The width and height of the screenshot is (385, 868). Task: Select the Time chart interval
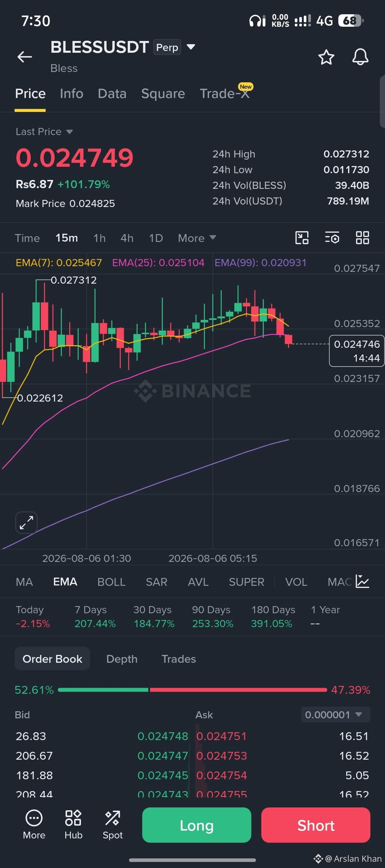[27, 238]
